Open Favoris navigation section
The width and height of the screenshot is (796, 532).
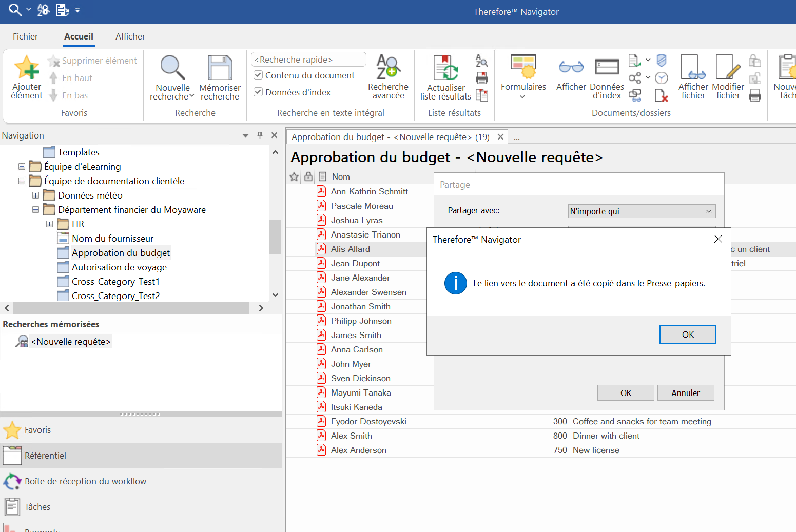(141, 430)
